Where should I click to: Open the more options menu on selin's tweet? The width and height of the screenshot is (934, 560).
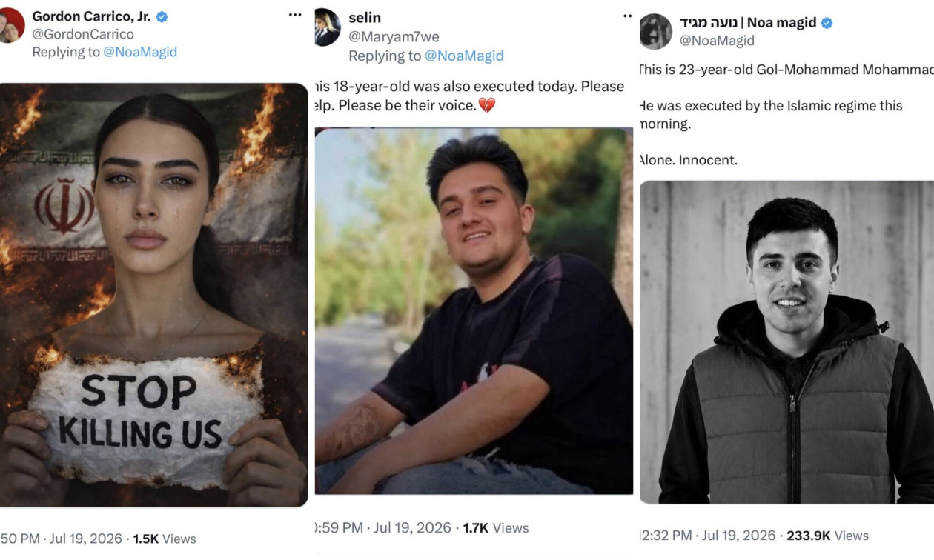[627, 16]
